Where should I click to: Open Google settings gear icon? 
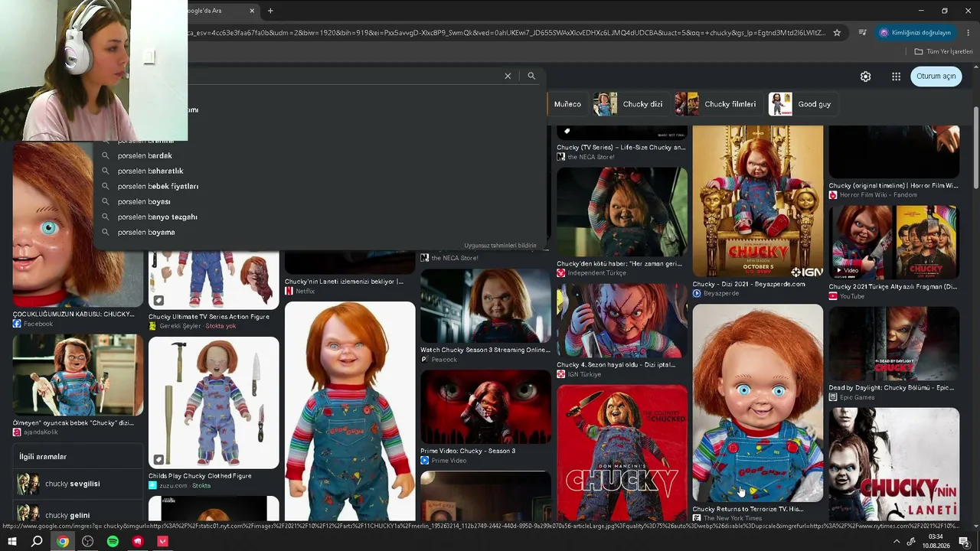tap(865, 77)
